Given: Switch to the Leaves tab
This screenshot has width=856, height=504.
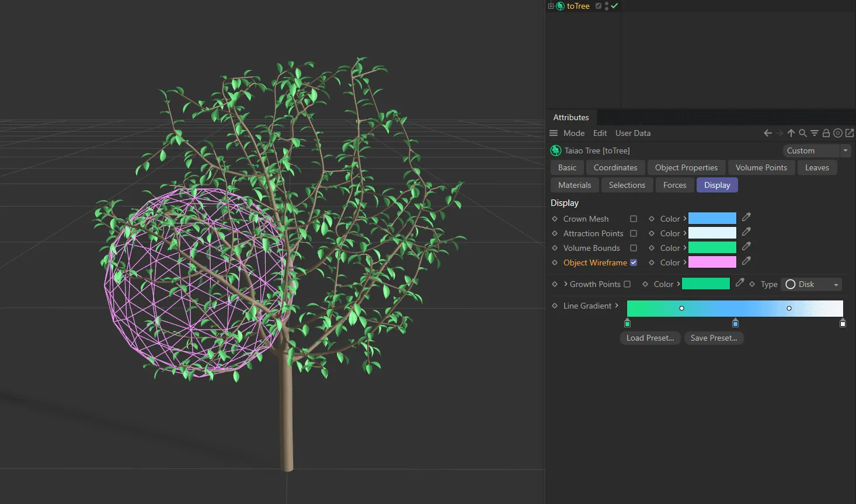Looking at the screenshot, I should pos(817,167).
